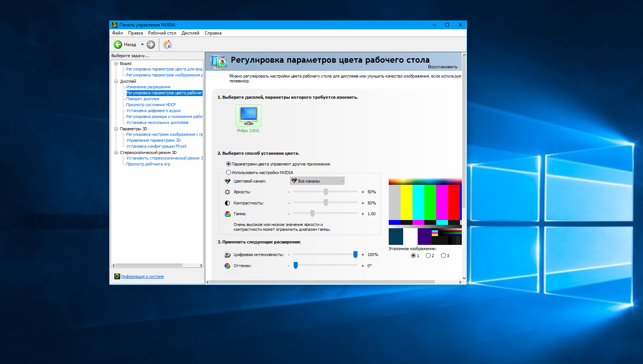This screenshot has height=364, width=643.
Task: Collapse the Видео tree section
Action: click(116, 63)
